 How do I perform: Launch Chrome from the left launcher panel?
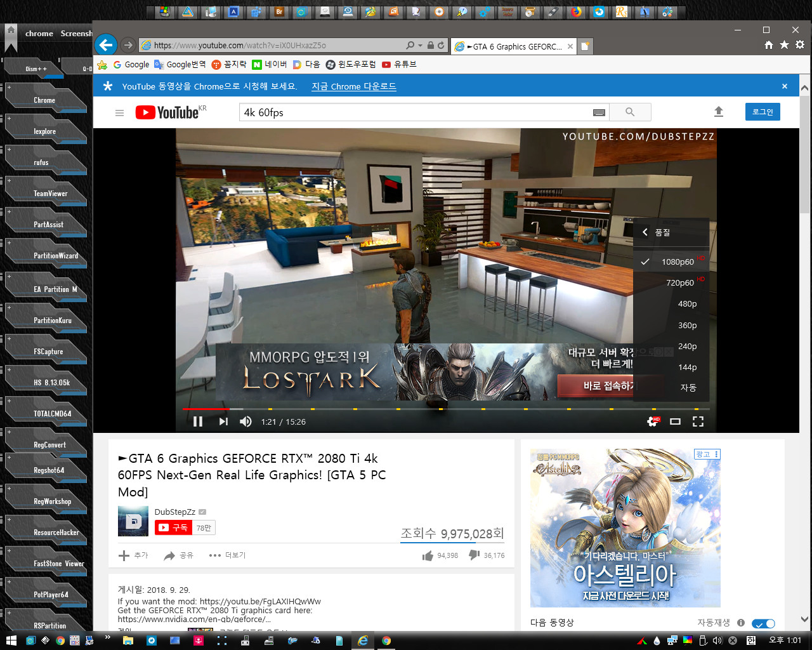tap(45, 100)
